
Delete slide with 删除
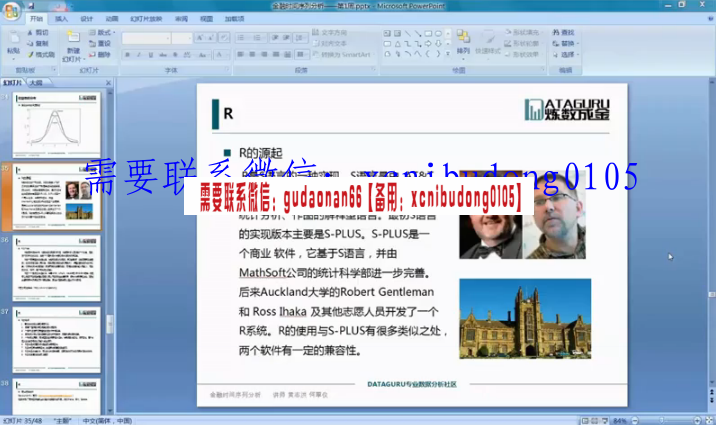click(x=100, y=54)
